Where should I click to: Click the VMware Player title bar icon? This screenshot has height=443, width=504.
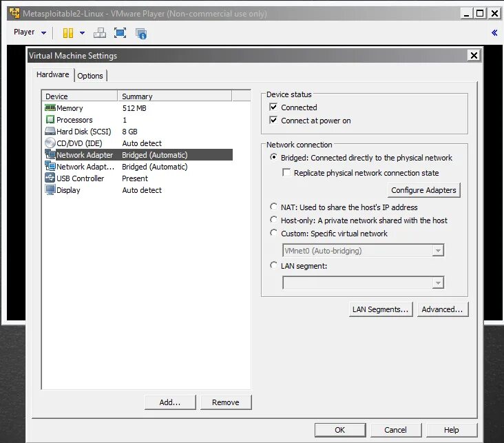[14, 14]
